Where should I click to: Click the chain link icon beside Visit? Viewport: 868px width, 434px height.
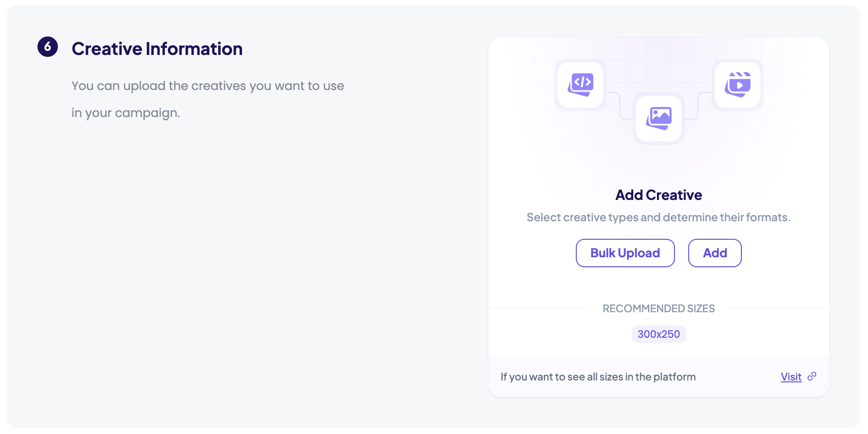(812, 376)
